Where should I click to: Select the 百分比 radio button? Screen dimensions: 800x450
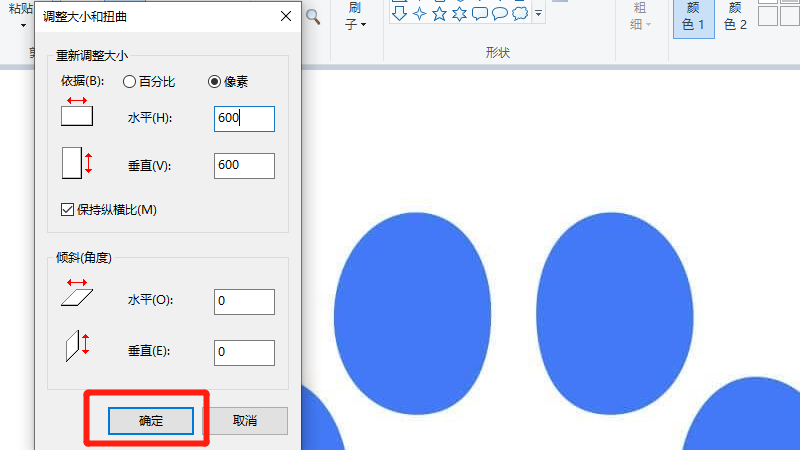point(130,82)
